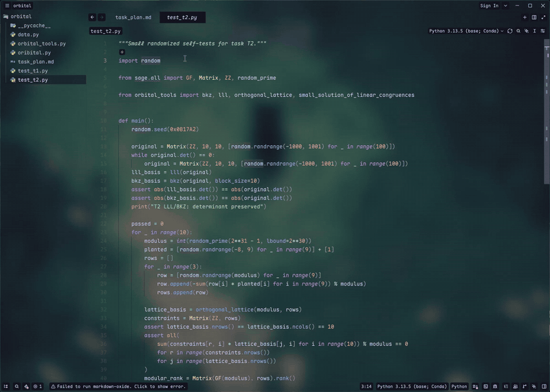The width and height of the screenshot is (550, 392).
Task: Click the docstring on line 1
Action: pyautogui.click(x=192, y=43)
